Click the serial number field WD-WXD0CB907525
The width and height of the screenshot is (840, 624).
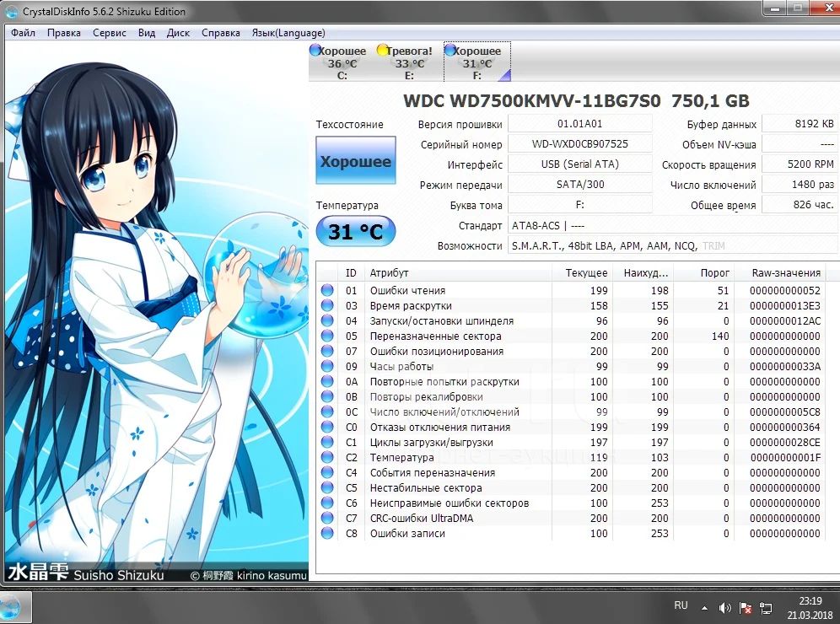pos(579,143)
